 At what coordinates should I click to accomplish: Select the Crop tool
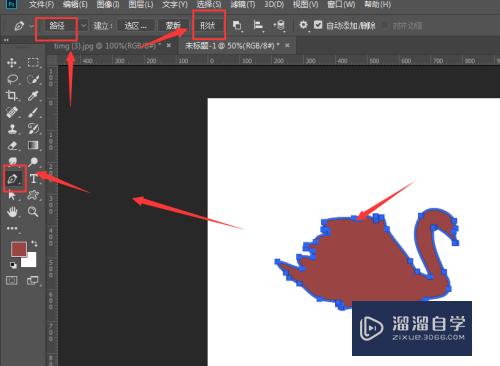pos(12,96)
